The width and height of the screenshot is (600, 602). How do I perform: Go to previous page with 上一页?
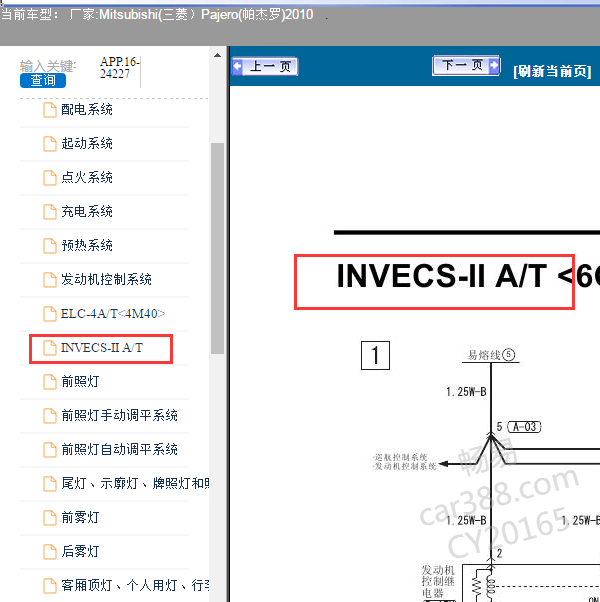[265, 66]
